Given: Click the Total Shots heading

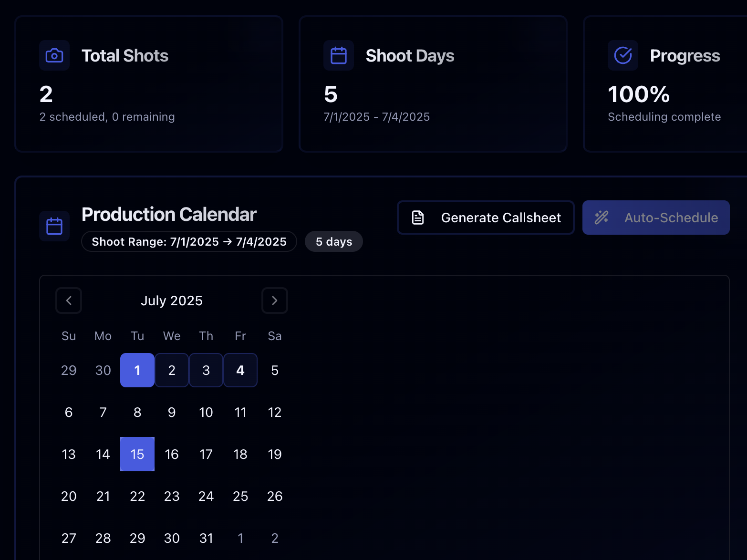Looking at the screenshot, I should coord(125,56).
